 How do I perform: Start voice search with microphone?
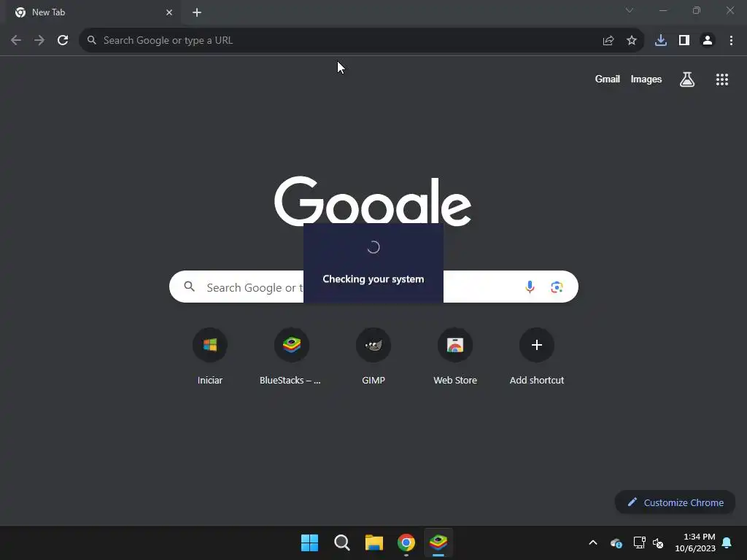[530, 287]
